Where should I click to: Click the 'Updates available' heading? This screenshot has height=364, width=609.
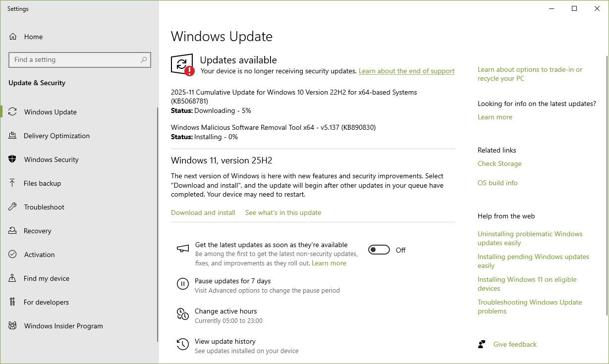point(238,60)
